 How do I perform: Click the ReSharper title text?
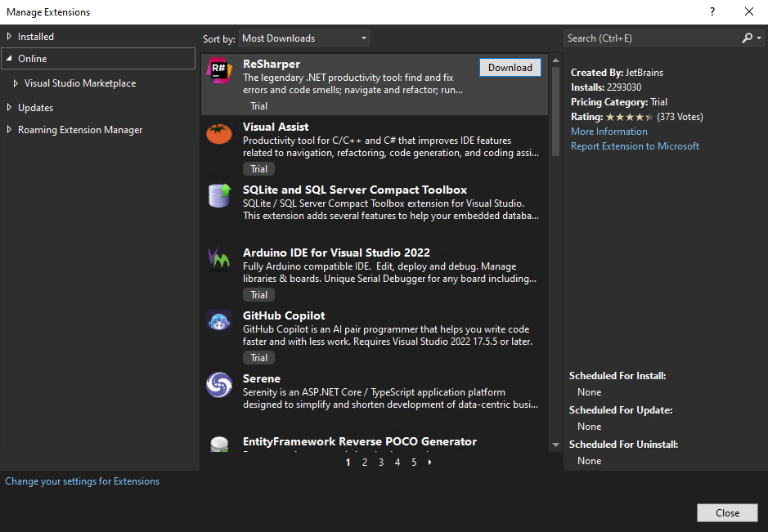click(x=272, y=64)
